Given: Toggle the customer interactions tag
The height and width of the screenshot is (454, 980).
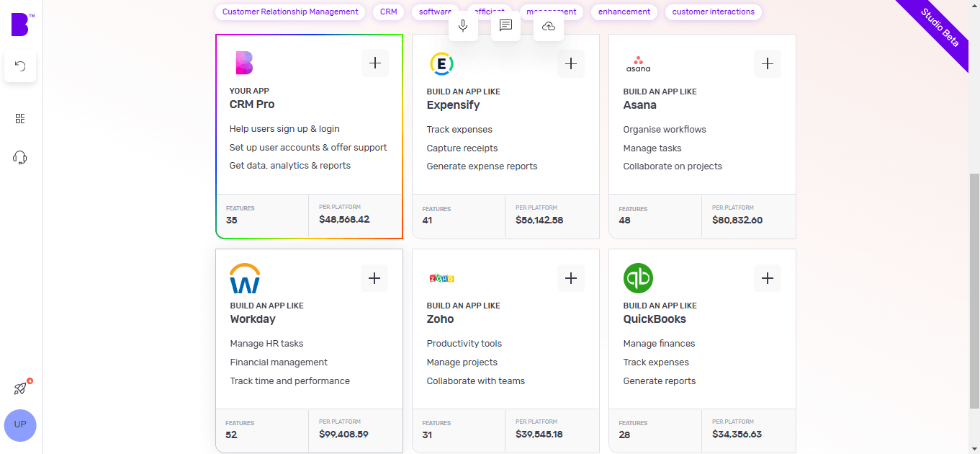Looking at the screenshot, I should (x=713, y=12).
